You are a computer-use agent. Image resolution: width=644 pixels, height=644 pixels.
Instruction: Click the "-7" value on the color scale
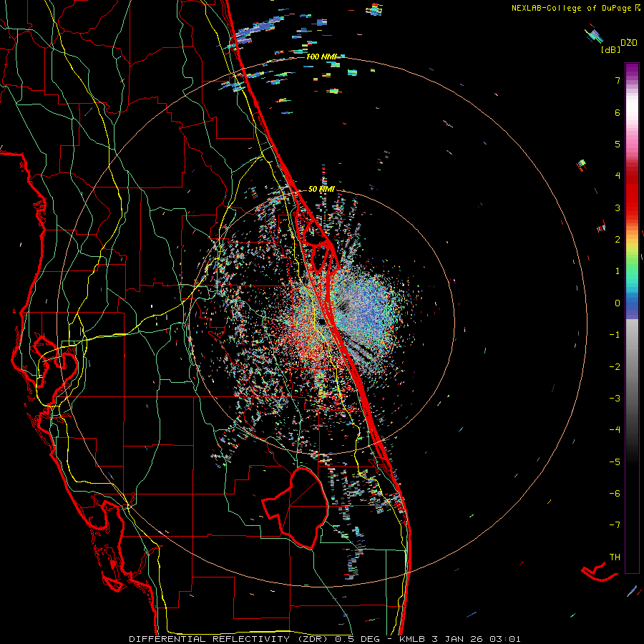(x=615, y=525)
